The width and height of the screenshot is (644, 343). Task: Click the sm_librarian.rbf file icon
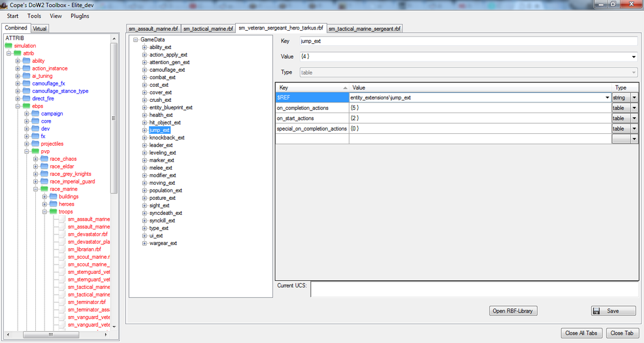(x=62, y=249)
